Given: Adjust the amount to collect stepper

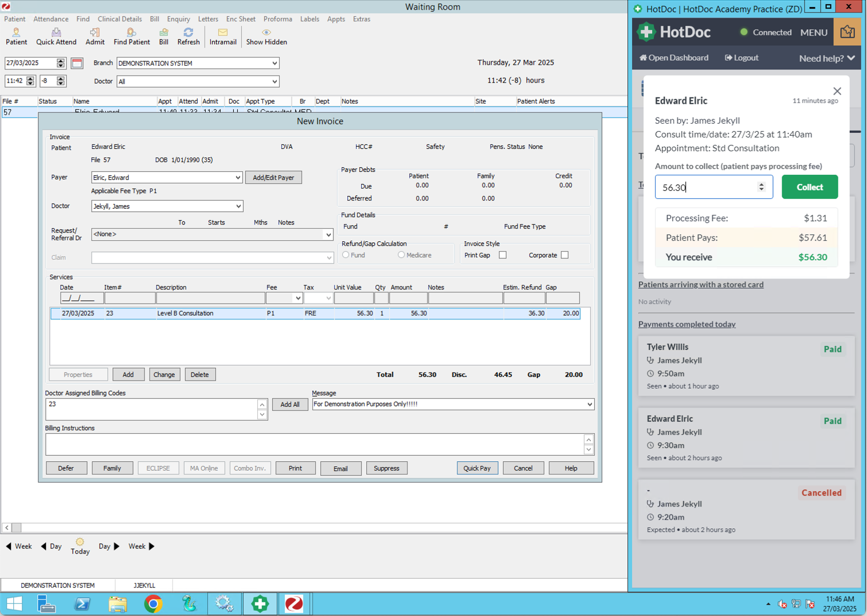Looking at the screenshot, I should [x=761, y=187].
